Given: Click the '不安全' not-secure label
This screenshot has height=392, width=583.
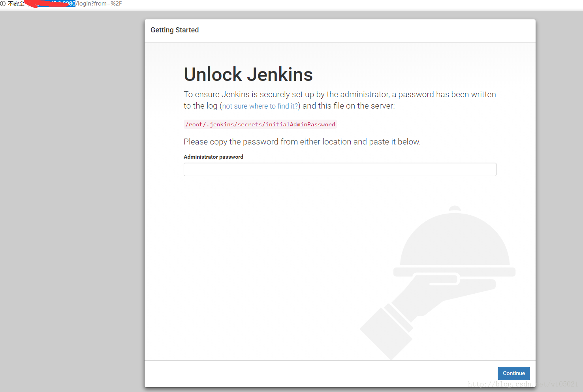Looking at the screenshot, I should [x=16, y=4].
